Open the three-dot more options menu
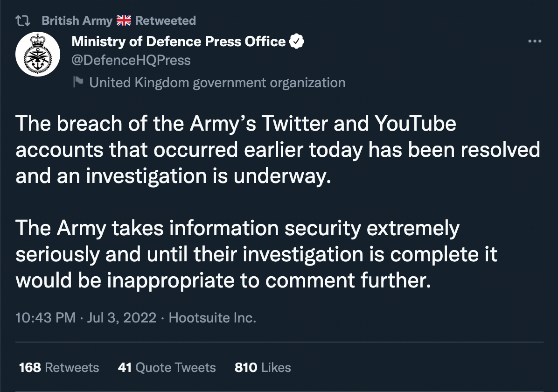 535,42
